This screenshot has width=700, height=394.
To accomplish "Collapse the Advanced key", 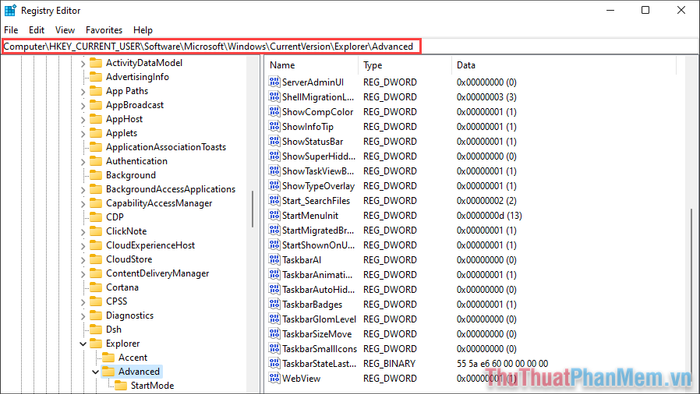I will 95,372.
